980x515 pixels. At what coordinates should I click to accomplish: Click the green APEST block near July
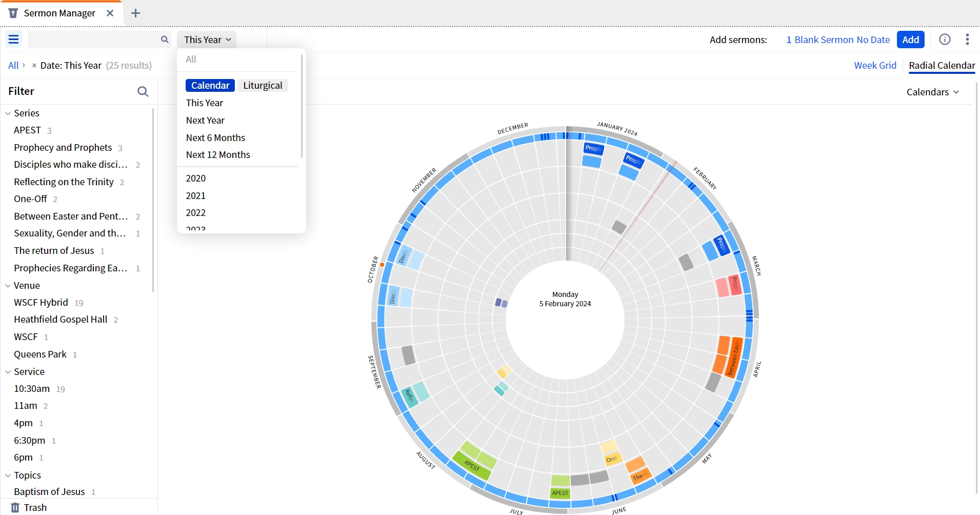[560, 493]
